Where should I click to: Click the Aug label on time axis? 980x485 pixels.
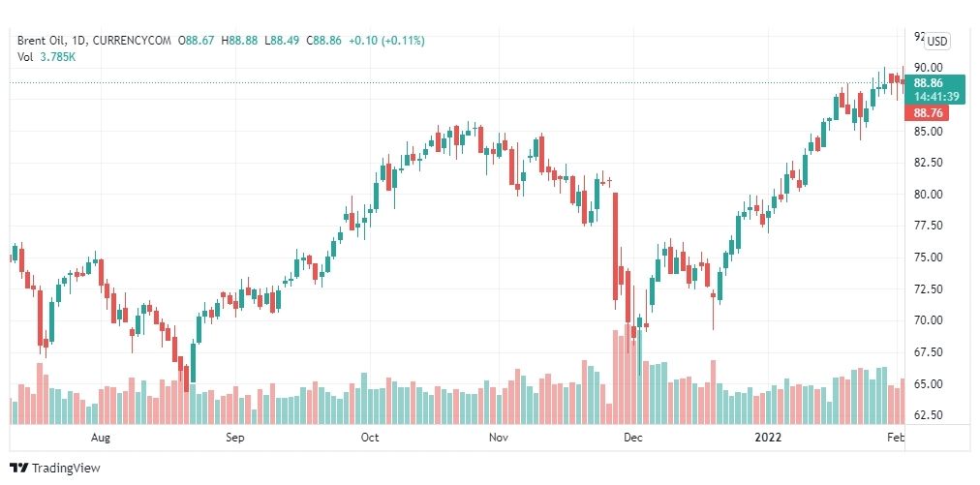(101, 438)
